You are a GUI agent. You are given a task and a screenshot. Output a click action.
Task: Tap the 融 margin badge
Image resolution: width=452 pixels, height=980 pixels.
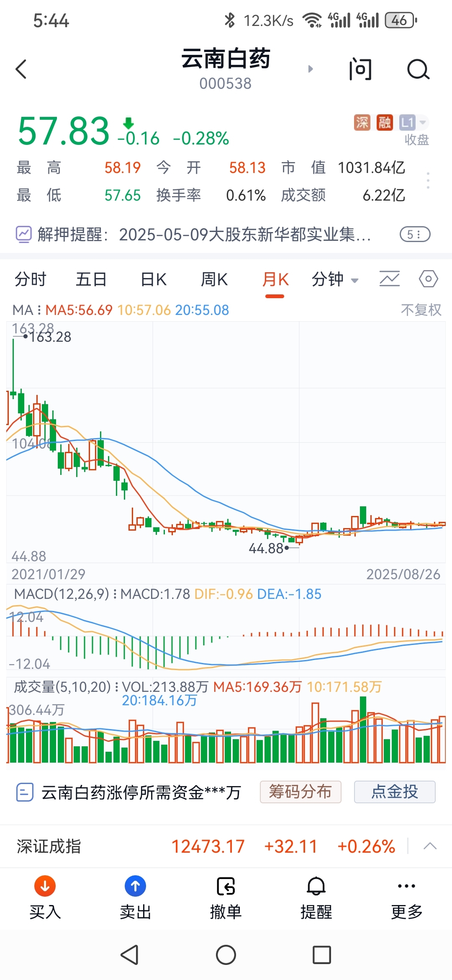[x=385, y=122]
